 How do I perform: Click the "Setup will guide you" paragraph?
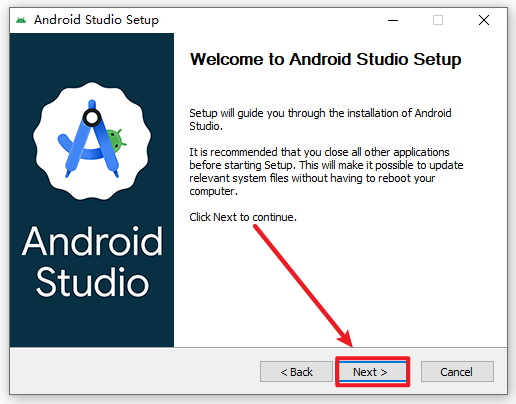320,119
